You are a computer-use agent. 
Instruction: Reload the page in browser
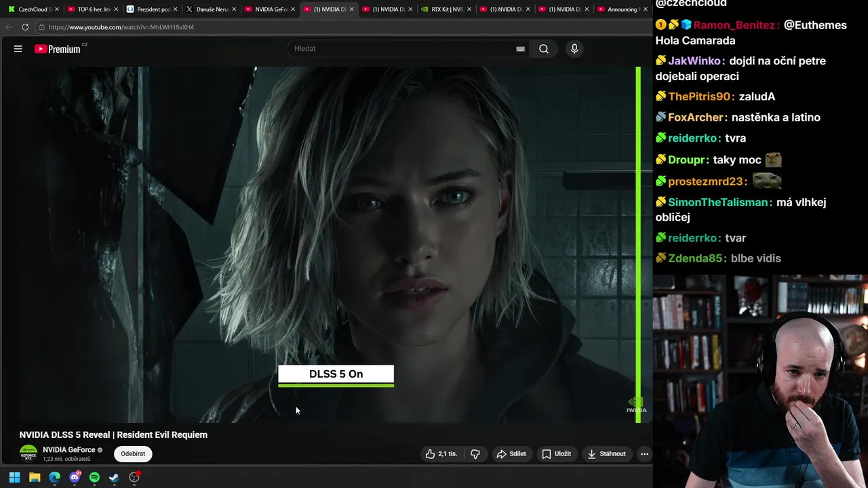(25, 27)
